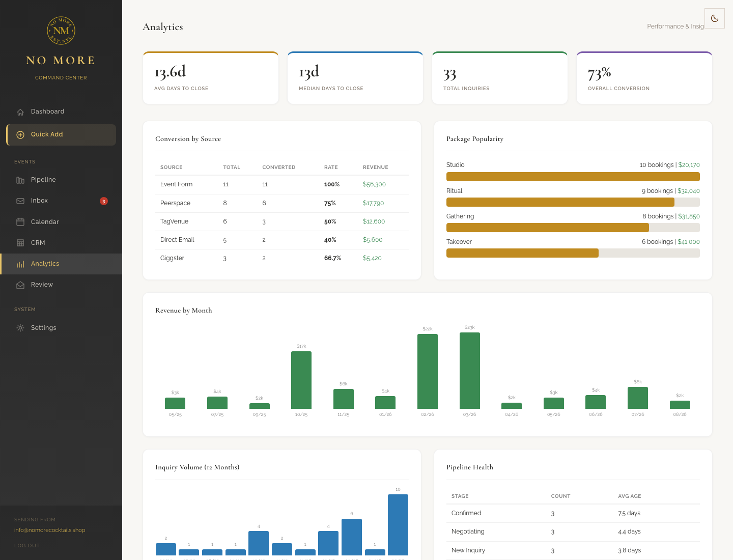Viewport: 733px width, 560px height.
Task: Select the Analytics menu item
Action: 61,264
